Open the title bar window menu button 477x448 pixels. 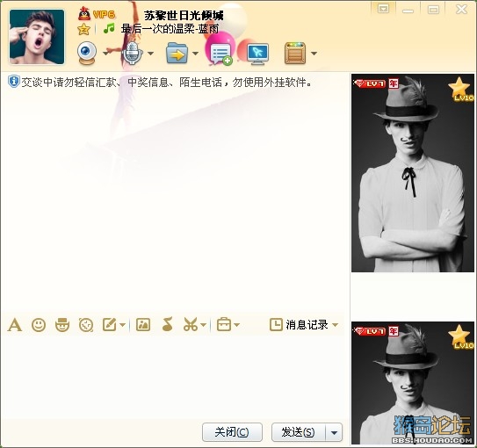[x=383, y=9]
